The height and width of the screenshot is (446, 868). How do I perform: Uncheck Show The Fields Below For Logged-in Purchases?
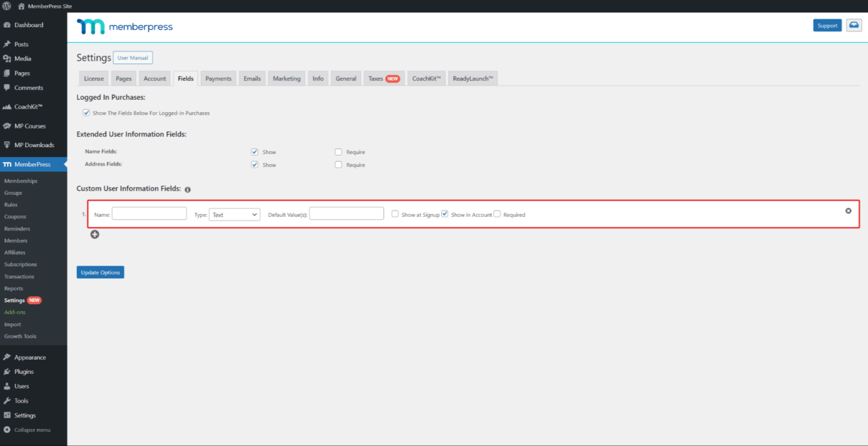[86, 113]
